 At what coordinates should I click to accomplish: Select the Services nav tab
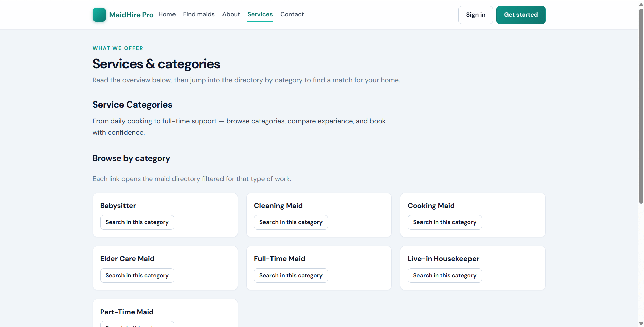[x=260, y=14]
